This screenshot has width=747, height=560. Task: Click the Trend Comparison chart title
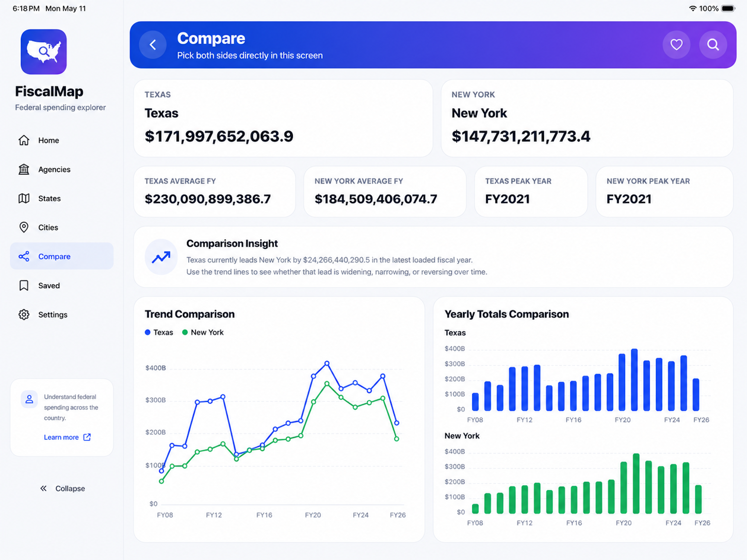[x=190, y=314]
